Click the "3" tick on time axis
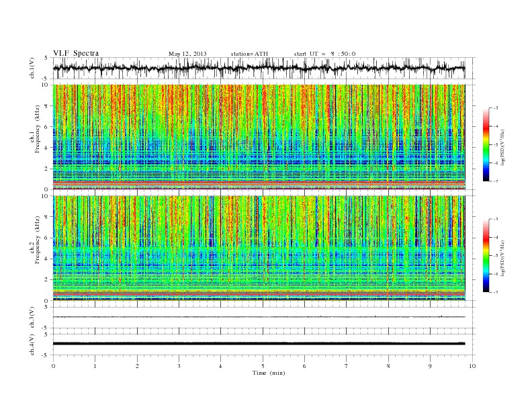 pos(179,366)
